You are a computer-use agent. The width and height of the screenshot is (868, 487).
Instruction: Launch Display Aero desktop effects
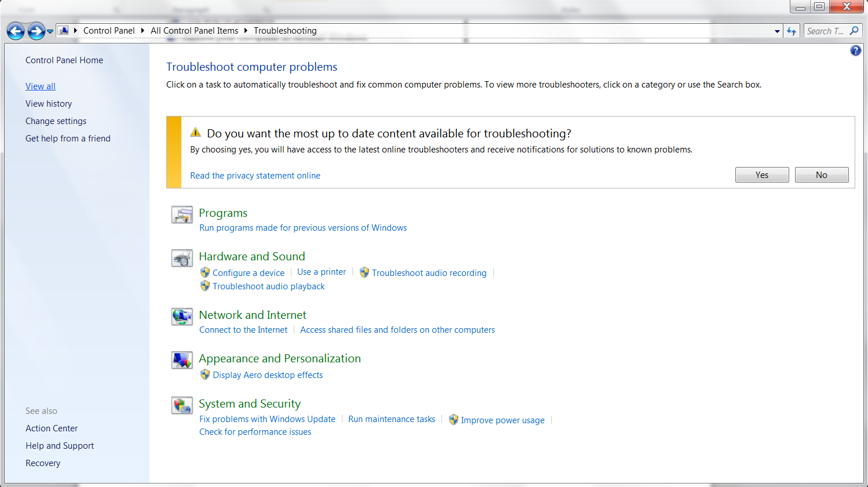point(268,375)
